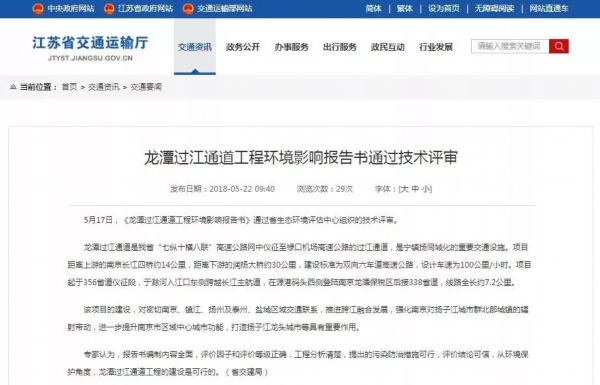The image size is (600, 385).
Task: Open the 无障碍阅读 accessibility link
Action: (x=494, y=8)
